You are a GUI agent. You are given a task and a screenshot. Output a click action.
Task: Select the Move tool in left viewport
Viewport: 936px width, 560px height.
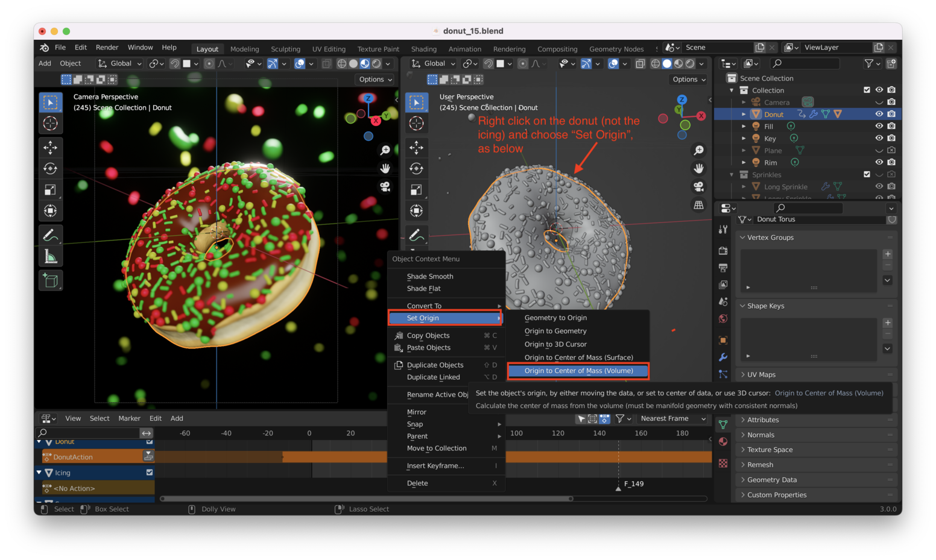point(51,147)
